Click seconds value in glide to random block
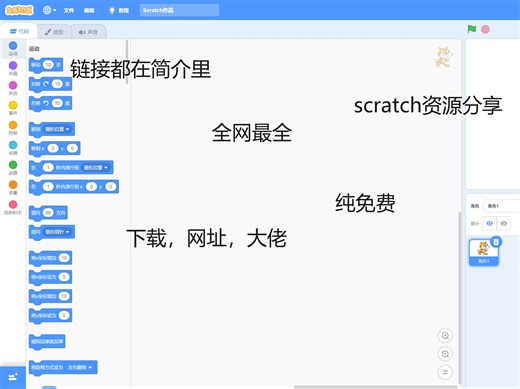Image resolution: width=520 pixels, height=389 pixels. (48, 167)
